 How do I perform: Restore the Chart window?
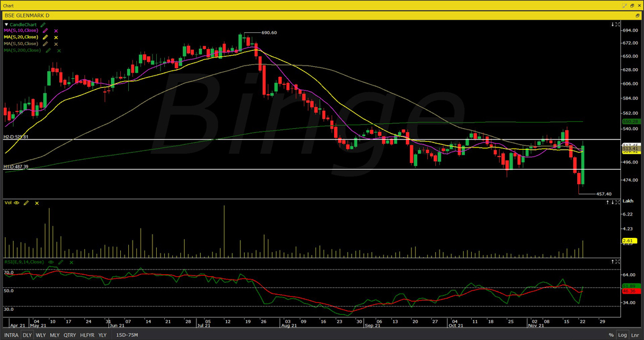[x=632, y=6]
